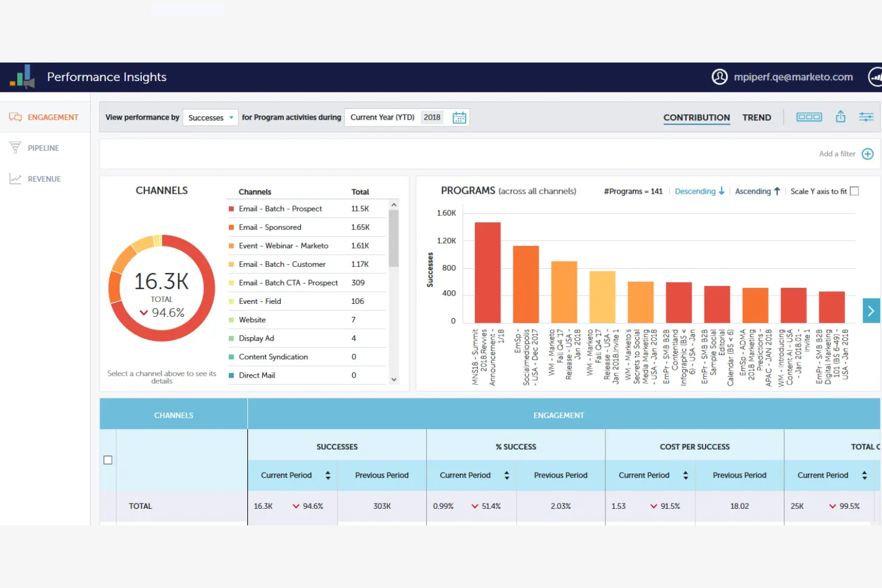Select the Email - Batch - Prospect channel
Viewport: 882px width, 588px height.
(x=307, y=209)
